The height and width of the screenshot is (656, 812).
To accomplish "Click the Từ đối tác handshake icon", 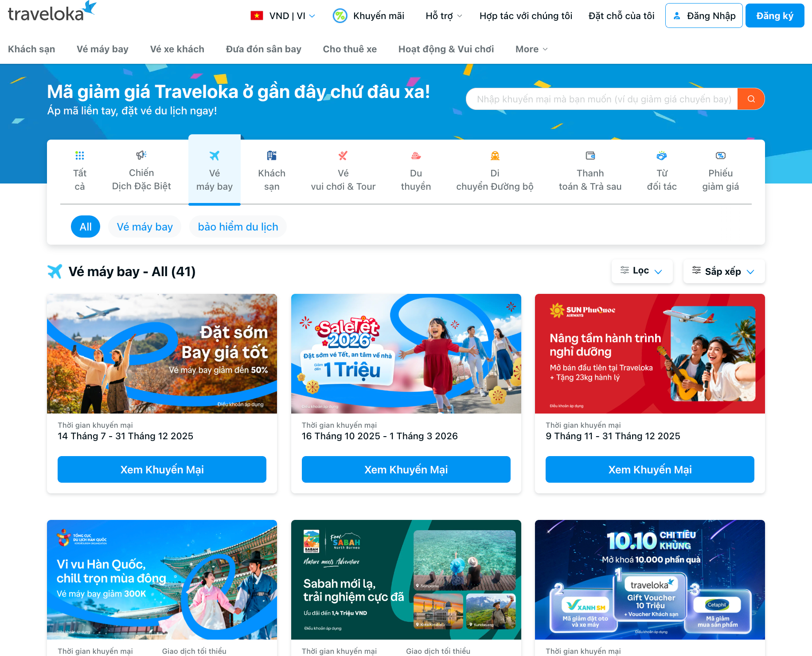I will 662,156.
